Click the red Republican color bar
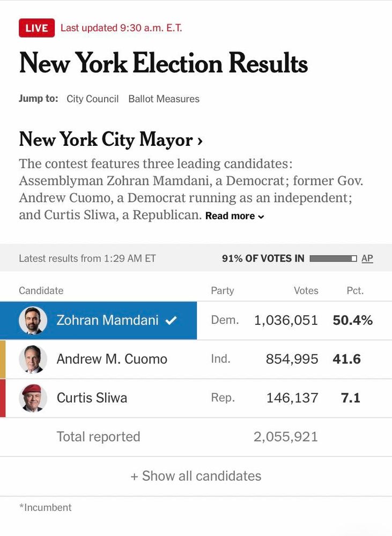Viewport: 392px width, 536px height. click(3, 398)
